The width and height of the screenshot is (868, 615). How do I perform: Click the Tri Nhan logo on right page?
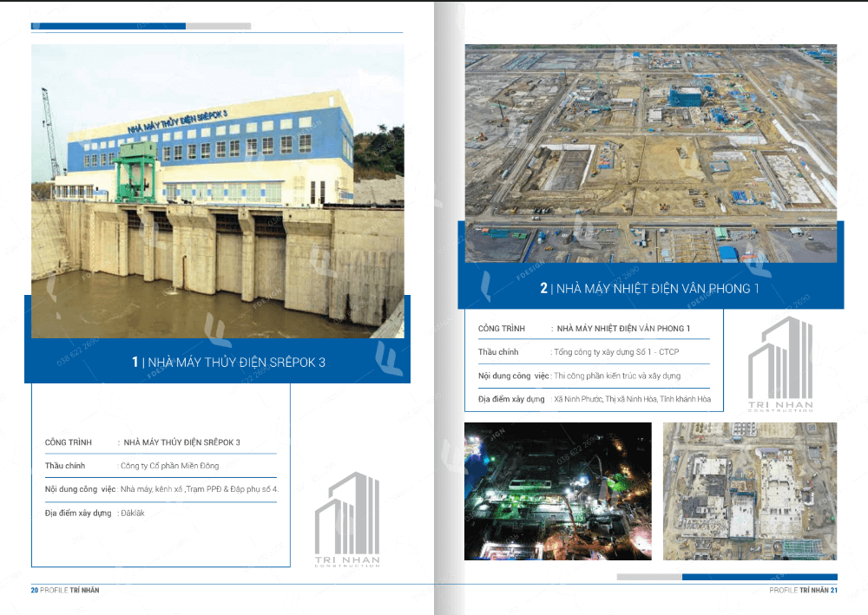pyautogui.click(x=781, y=364)
